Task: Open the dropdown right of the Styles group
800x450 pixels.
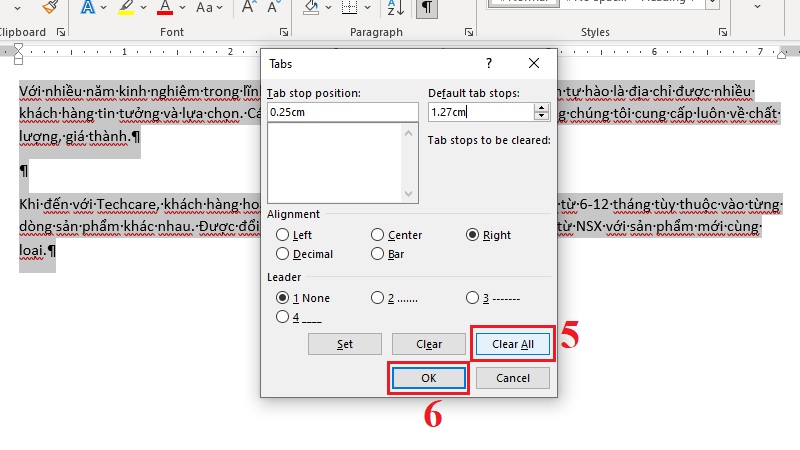Action: pyautogui.click(x=758, y=7)
